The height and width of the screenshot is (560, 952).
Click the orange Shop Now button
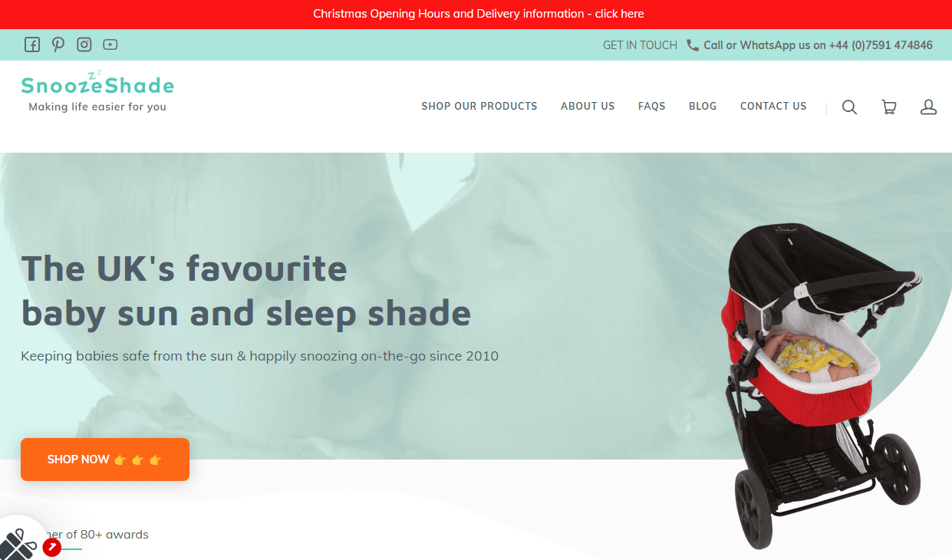coord(105,460)
